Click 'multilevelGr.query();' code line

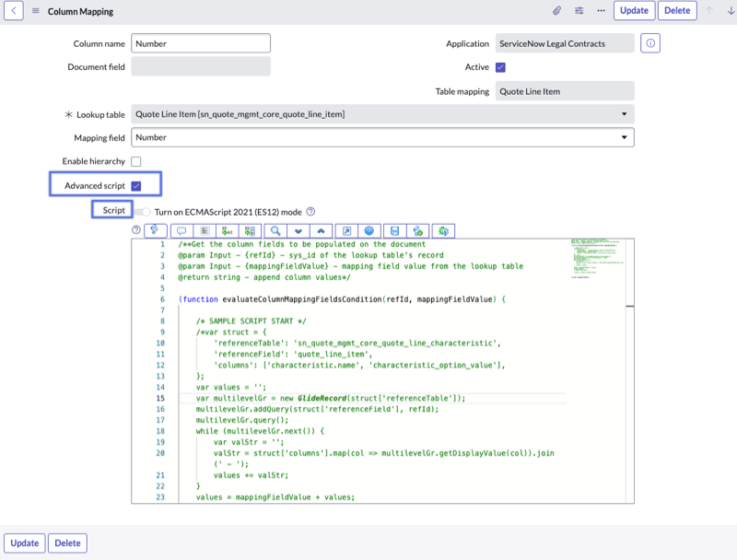pyautogui.click(x=242, y=420)
